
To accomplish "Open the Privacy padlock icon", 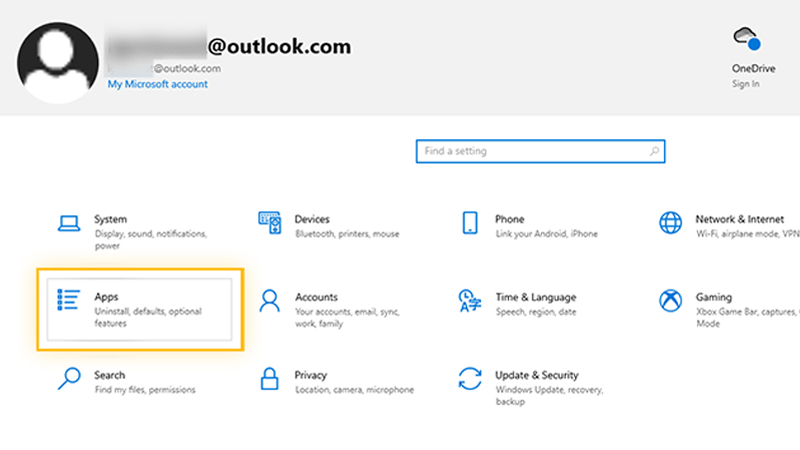I will [269, 379].
